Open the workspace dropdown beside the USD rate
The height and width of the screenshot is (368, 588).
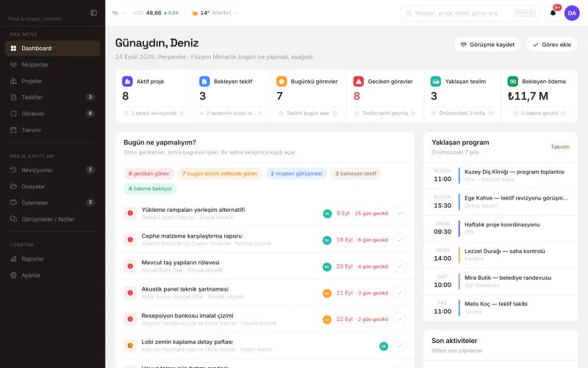tap(118, 13)
